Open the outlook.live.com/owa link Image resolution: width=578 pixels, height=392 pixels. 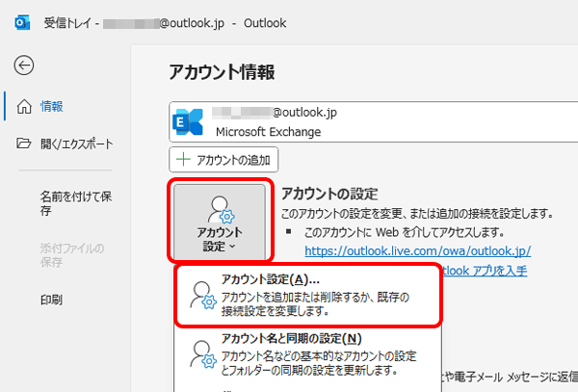pos(417,250)
